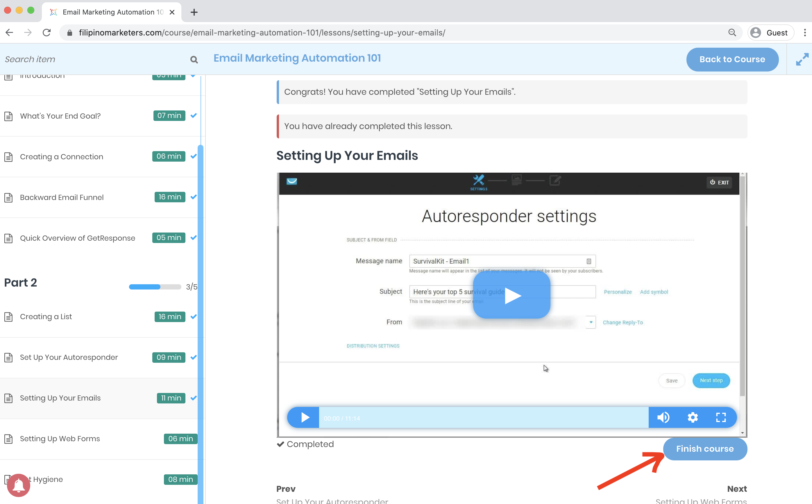
Task: Click the sidebar search magnifier icon
Action: (194, 60)
